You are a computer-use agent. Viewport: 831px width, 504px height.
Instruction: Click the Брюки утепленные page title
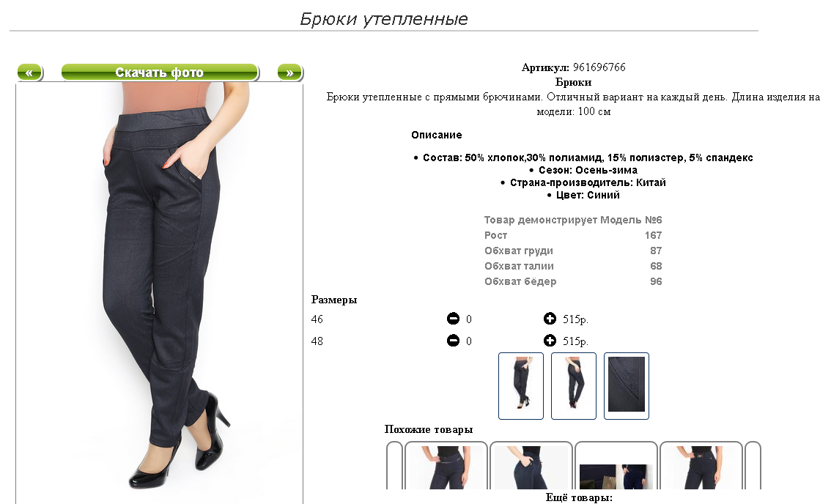(384, 19)
